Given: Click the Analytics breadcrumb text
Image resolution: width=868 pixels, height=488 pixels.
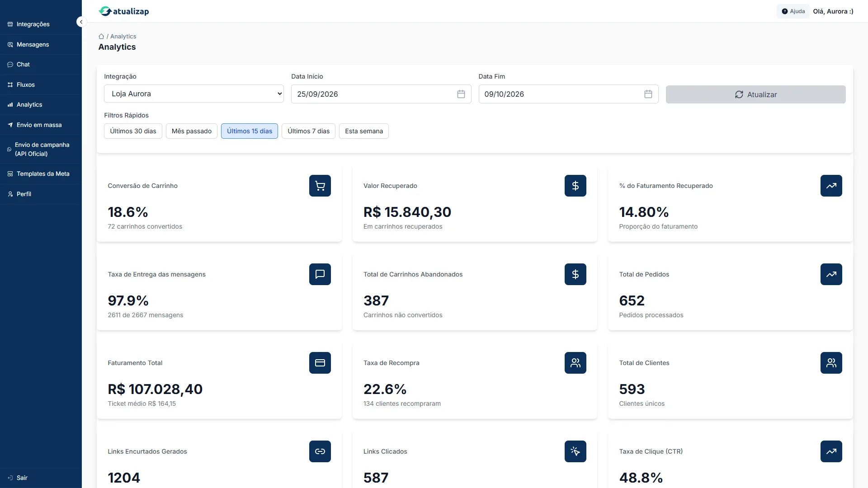Looking at the screenshot, I should (123, 37).
